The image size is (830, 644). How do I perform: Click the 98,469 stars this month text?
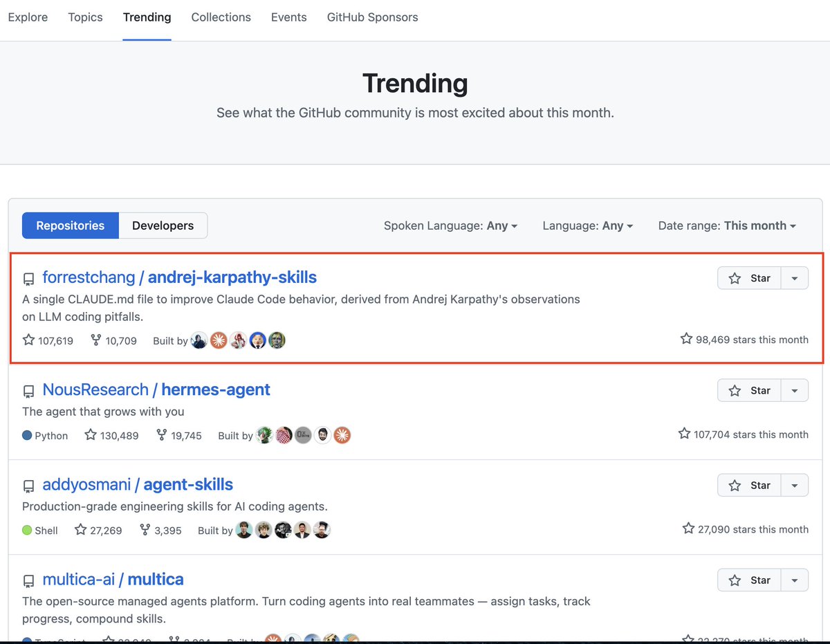tap(744, 339)
